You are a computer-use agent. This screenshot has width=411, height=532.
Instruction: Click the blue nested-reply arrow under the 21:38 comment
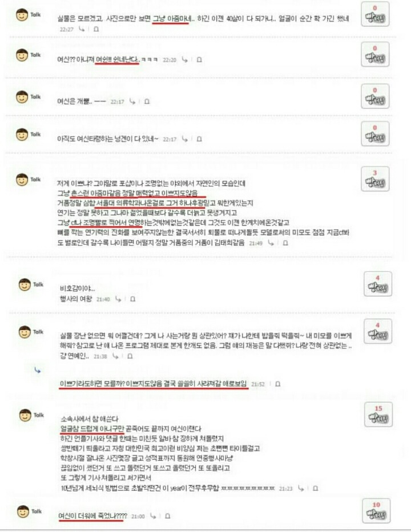tap(37, 370)
